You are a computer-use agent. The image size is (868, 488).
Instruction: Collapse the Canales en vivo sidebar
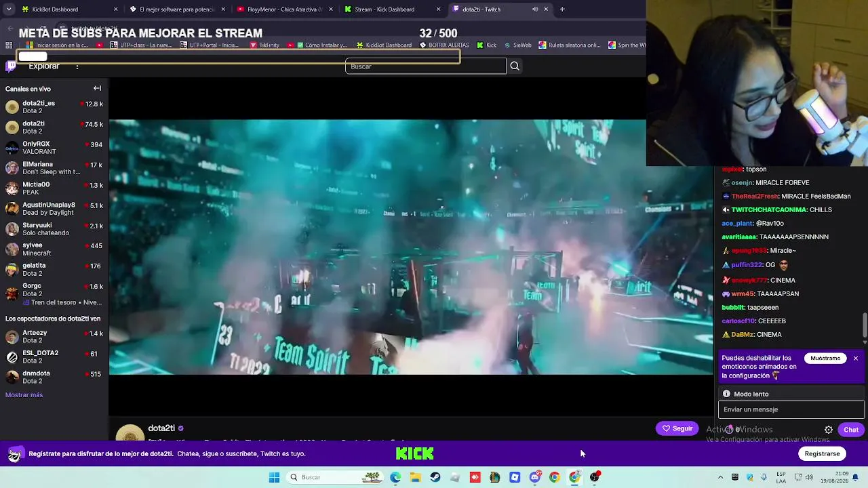pyautogui.click(x=97, y=88)
